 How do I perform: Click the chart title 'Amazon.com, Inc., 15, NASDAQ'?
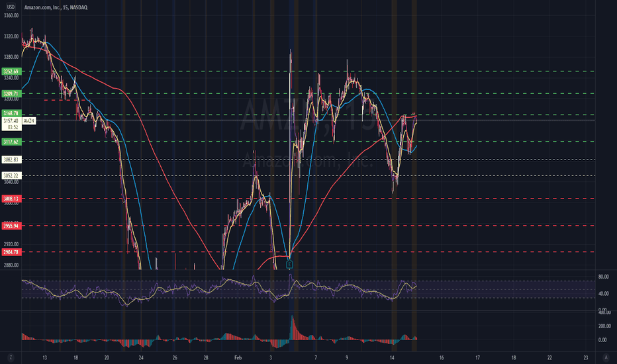pyautogui.click(x=56, y=7)
